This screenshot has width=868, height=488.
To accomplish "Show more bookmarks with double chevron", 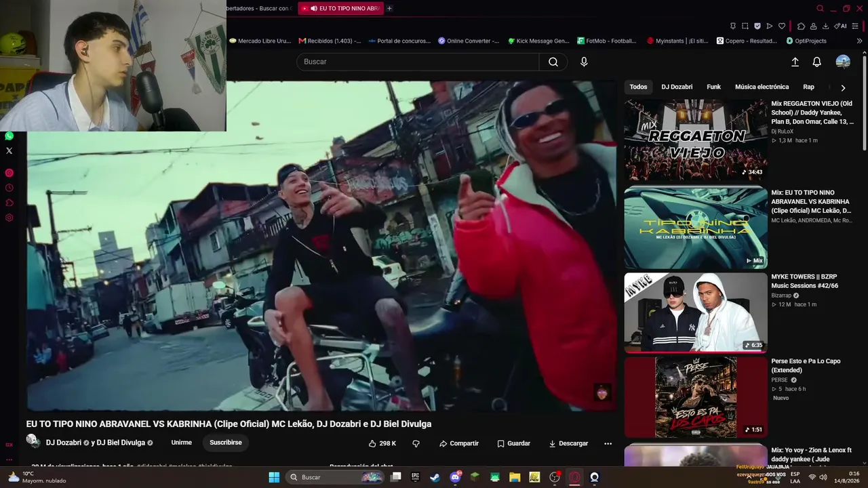I will (x=860, y=41).
